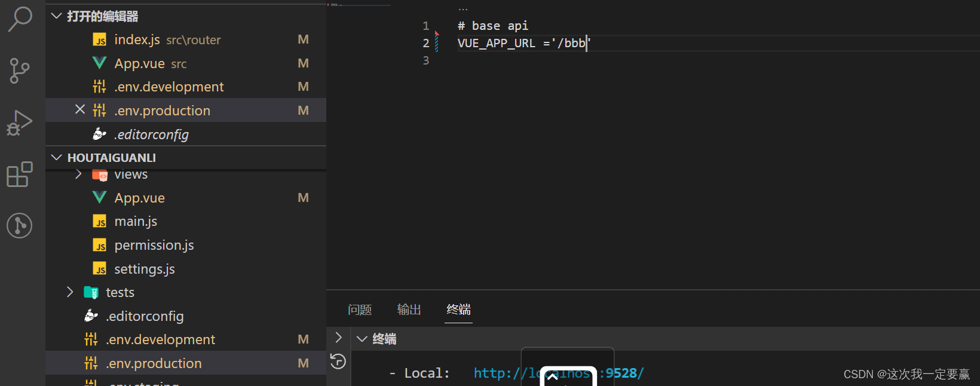Screen dimensions: 980x386
Task: Switch to the 输出 (Output) tab
Action: (409, 310)
